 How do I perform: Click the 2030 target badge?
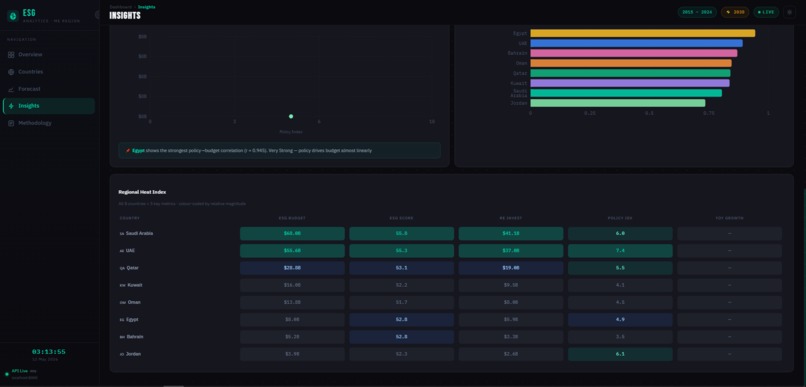tap(735, 12)
